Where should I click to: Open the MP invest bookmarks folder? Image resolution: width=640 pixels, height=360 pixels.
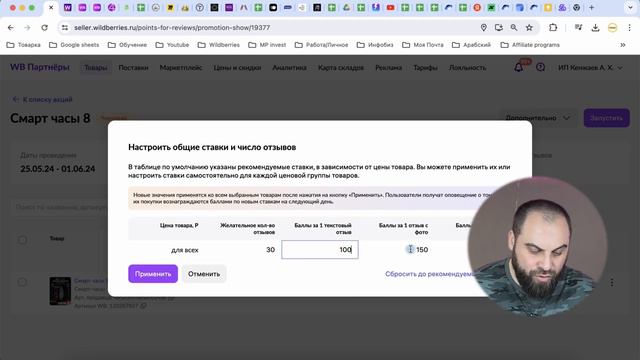click(x=267, y=45)
